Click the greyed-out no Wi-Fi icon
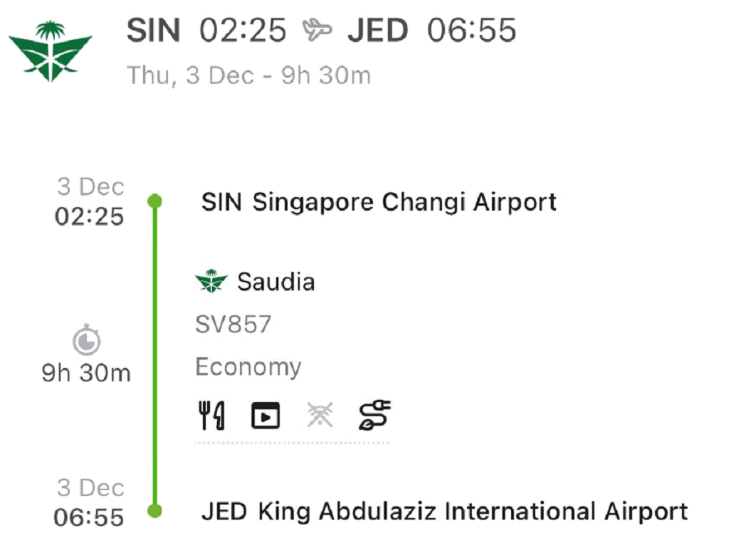741x560 pixels. pos(320,416)
